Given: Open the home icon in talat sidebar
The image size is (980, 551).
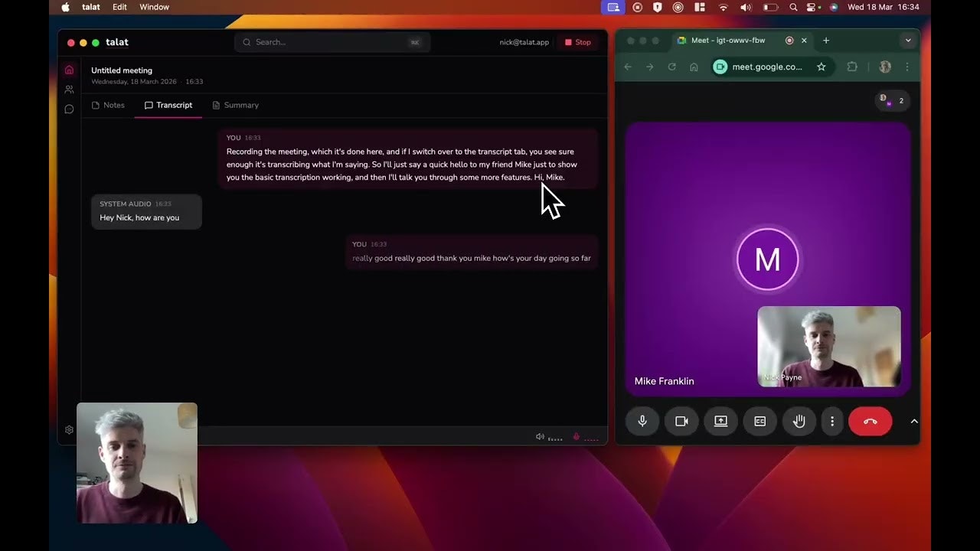Looking at the screenshot, I should point(69,70).
